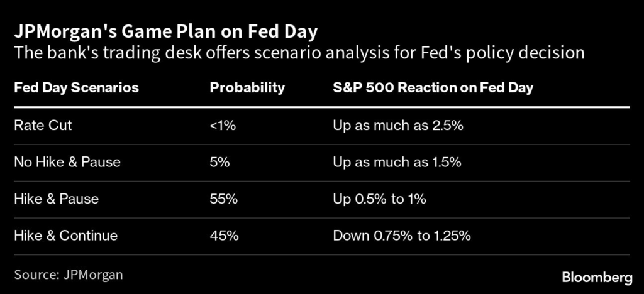Click the subtitle about the bank's trading desk
Screen dimensions: 644x294
(x=299, y=53)
